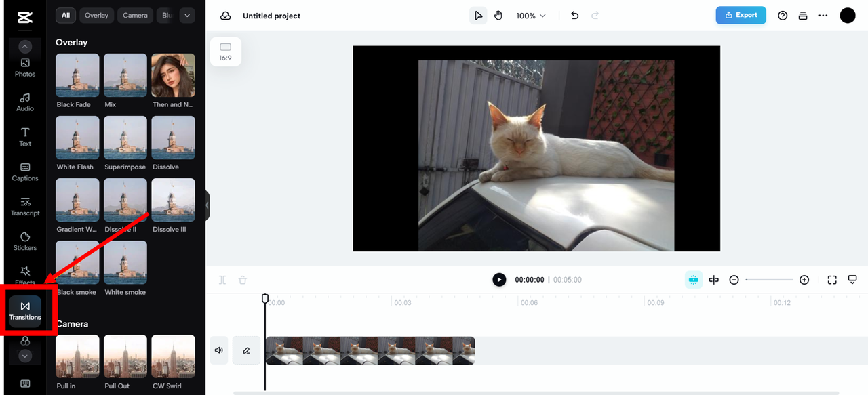Open the Text tool panel
The width and height of the screenshot is (868, 395).
click(25, 137)
